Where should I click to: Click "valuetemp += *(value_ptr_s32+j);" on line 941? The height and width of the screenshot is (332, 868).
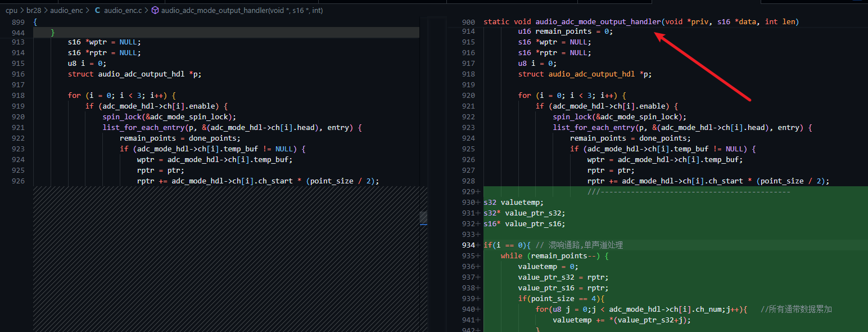pos(622,320)
